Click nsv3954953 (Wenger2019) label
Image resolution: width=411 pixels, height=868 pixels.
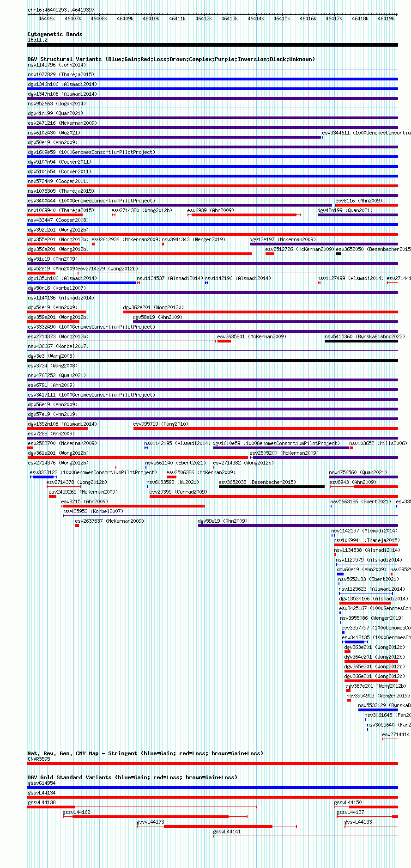378,696
